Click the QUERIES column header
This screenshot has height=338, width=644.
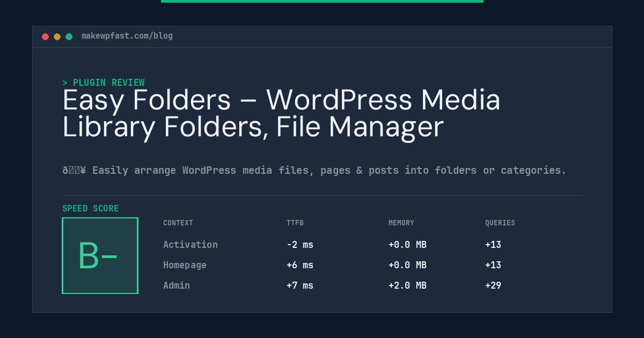(x=500, y=223)
